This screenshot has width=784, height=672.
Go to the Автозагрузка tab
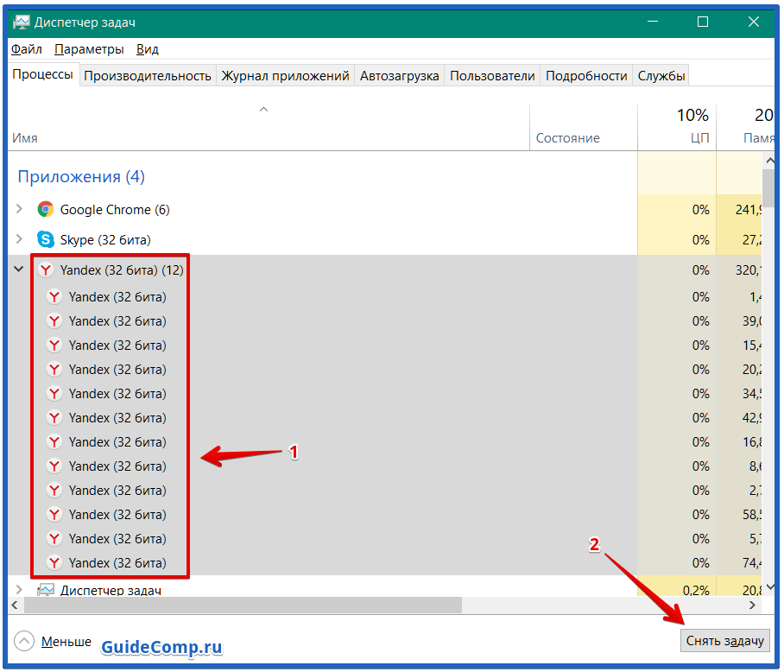(399, 75)
